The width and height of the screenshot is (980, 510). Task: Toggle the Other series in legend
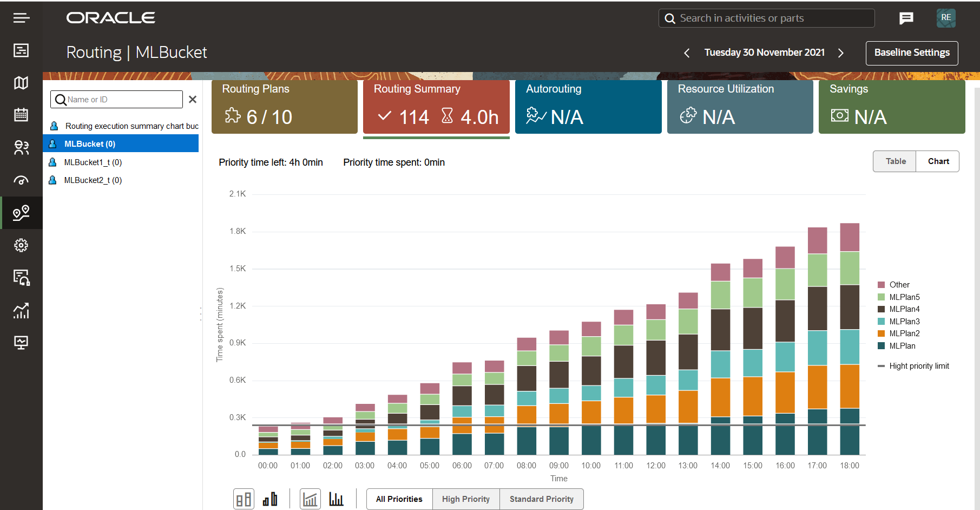click(893, 285)
